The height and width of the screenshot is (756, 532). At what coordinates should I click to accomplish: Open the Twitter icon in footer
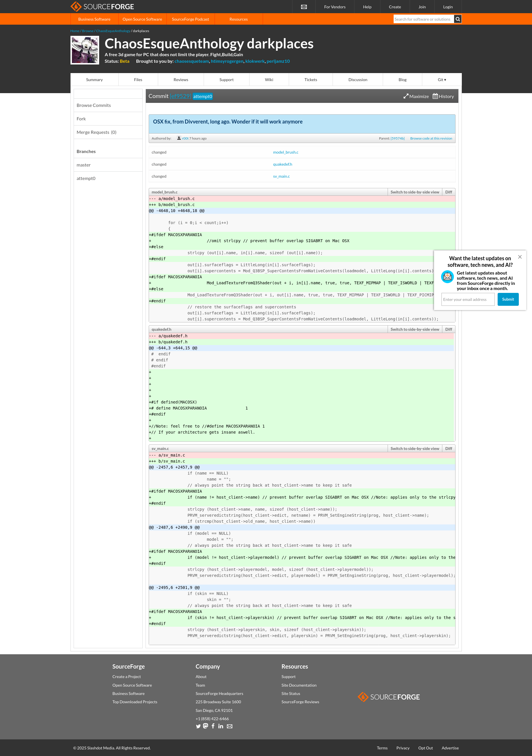[198, 726]
